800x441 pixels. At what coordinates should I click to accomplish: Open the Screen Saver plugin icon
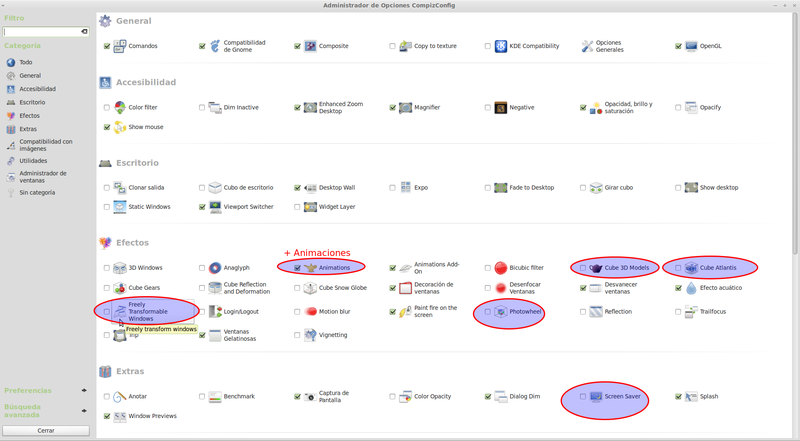tap(596, 397)
